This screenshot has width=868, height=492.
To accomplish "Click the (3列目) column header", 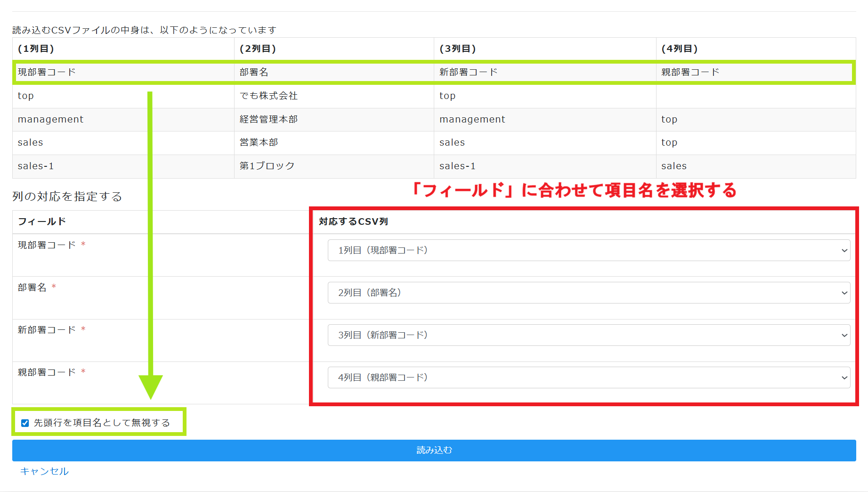I will [x=457, y=49].
